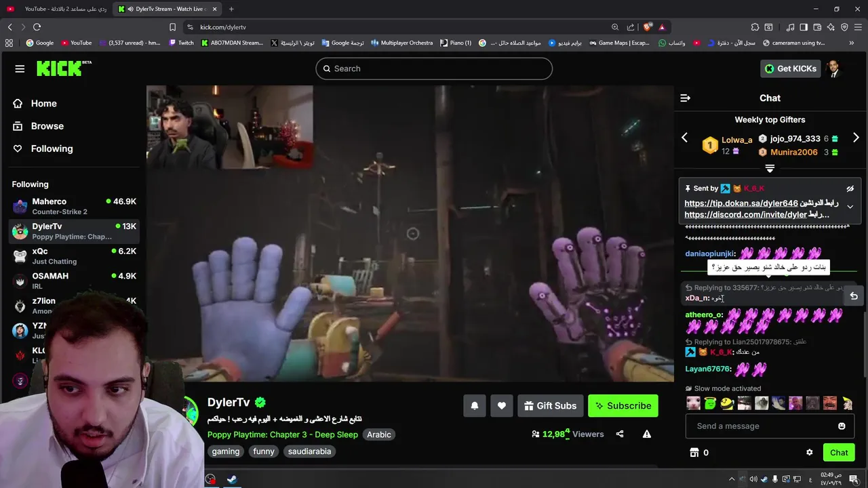Open the tip.dokan.sa/dyler646 link
The image size is (868, 488).
(x=741, y=203)
